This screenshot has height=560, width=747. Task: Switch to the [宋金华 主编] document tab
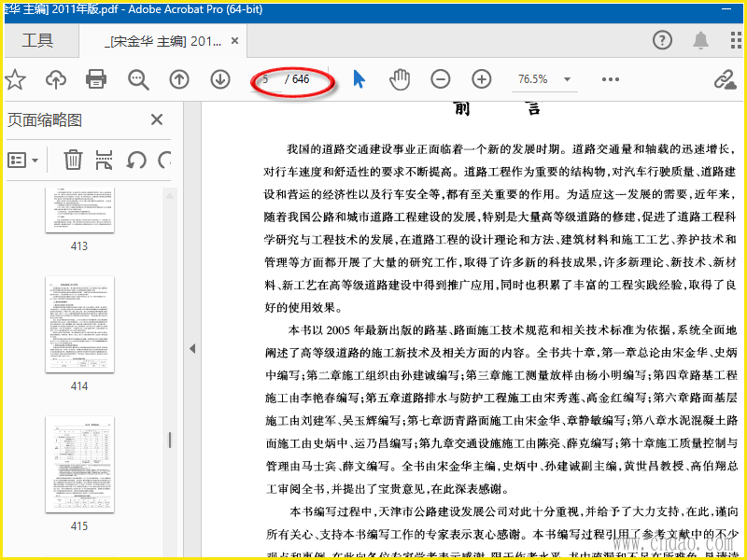(x=162, y=41)
